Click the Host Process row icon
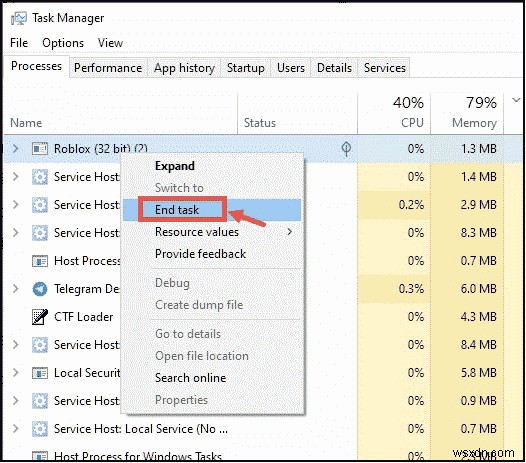The image size is (526, 463). pos(40,261)
